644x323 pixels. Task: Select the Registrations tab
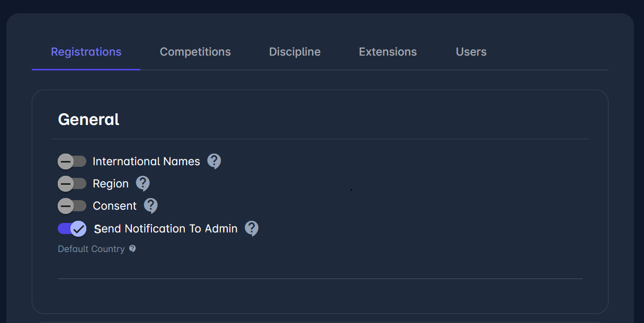point(86,52)
